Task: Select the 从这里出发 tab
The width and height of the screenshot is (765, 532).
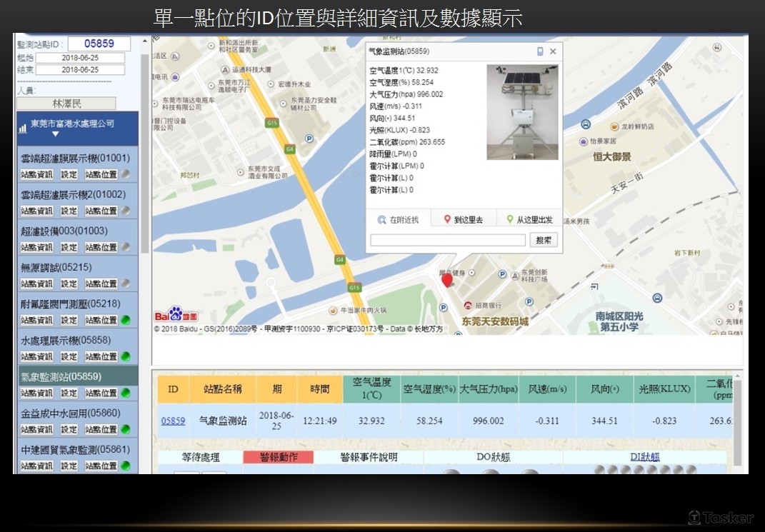Action: [x=529, y=220]
